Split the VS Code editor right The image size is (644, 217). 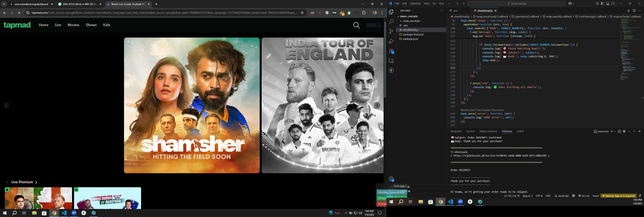coord(634,11)
